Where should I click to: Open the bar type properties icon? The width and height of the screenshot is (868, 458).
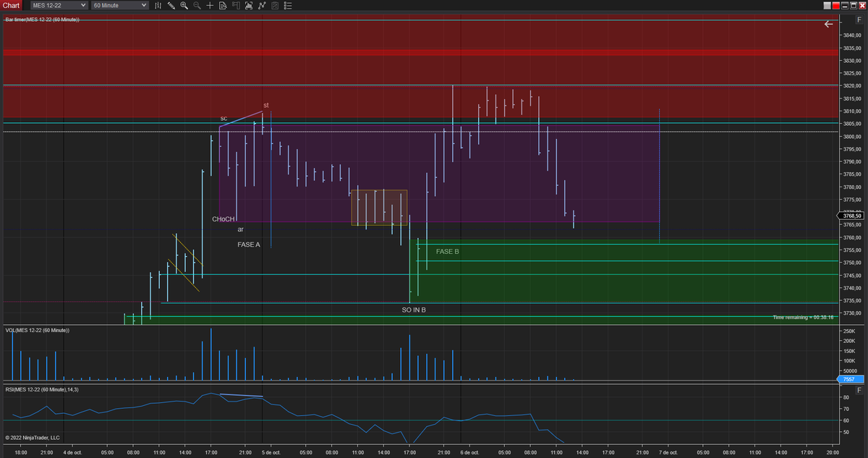(158, 5)
